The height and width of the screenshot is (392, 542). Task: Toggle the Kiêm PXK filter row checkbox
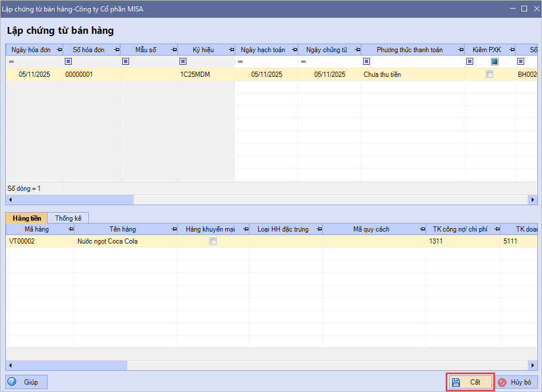click(x=494, y=61)
